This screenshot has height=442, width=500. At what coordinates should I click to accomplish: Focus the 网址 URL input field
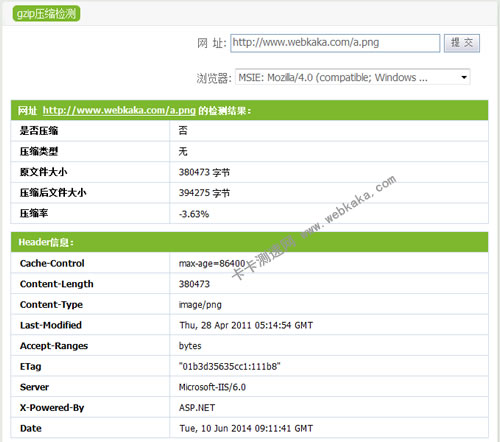(335, 43)
